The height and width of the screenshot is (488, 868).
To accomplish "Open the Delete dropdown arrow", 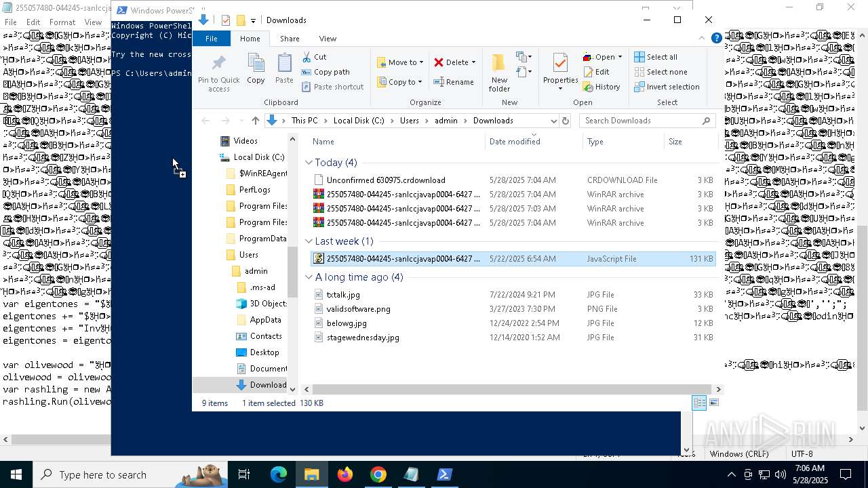I will [x=473, y=62].
